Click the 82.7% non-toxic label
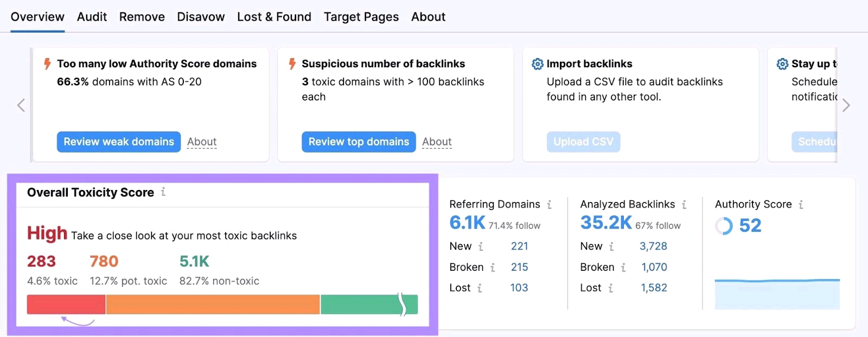The image size is (868, 337). coord(219,281)
